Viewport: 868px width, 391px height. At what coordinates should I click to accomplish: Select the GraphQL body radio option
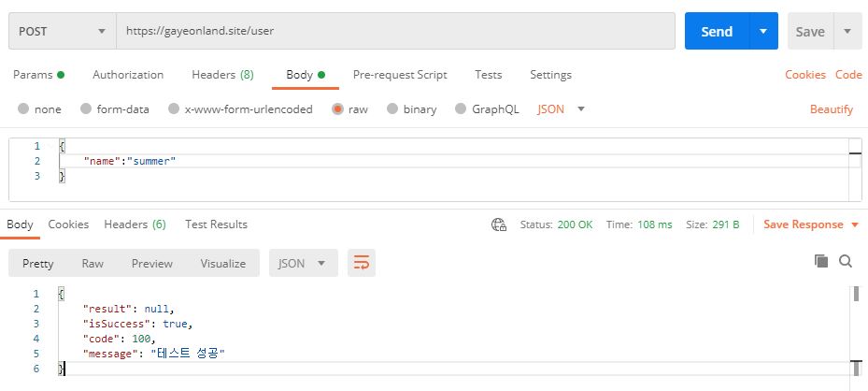tap(461, 109)
